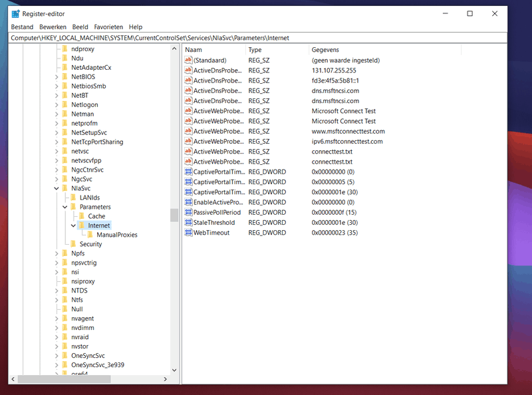Click the tree pane horizontal scrollbar thumb

coord(64,379)
